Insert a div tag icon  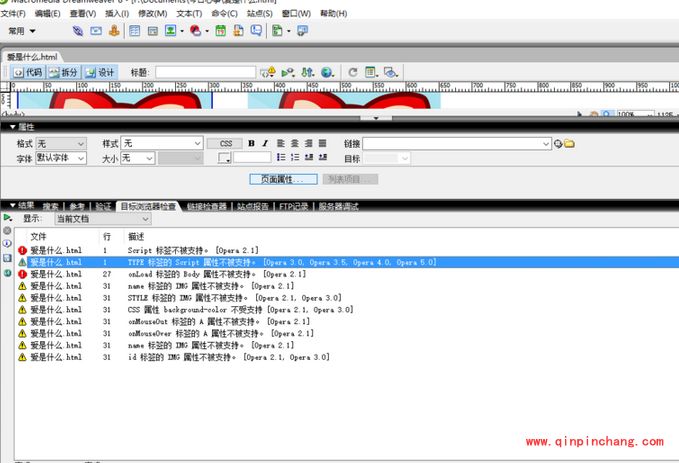[152, 31]
